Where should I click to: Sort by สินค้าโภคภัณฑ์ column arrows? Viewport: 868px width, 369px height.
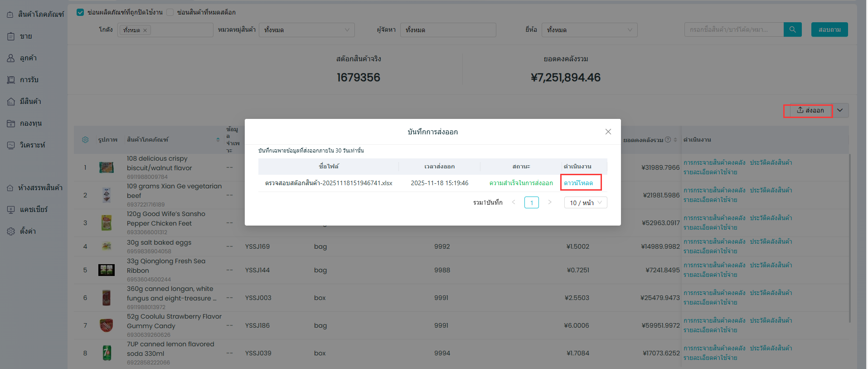(x=218, y=140)
